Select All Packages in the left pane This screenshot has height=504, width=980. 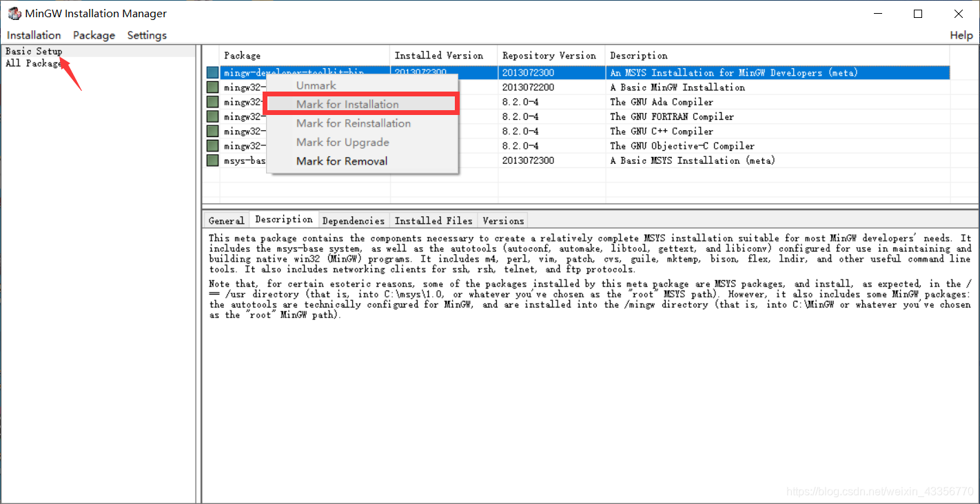(34, 63)
